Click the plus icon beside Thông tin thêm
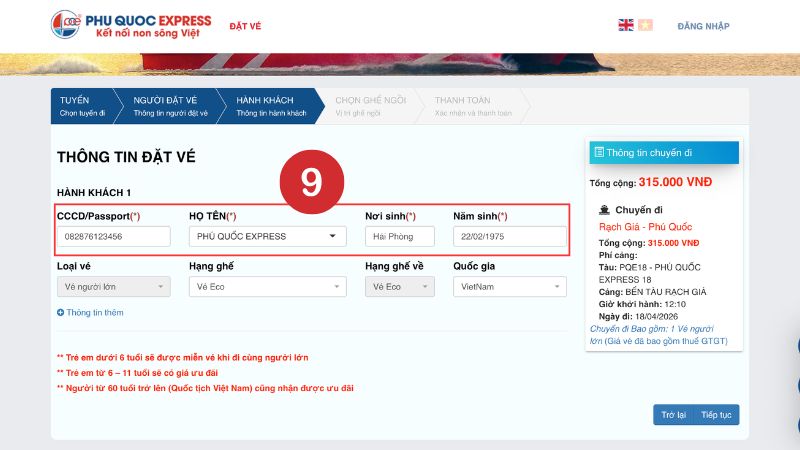This screenshot has height=450, width=800. [x=60, y=313]
